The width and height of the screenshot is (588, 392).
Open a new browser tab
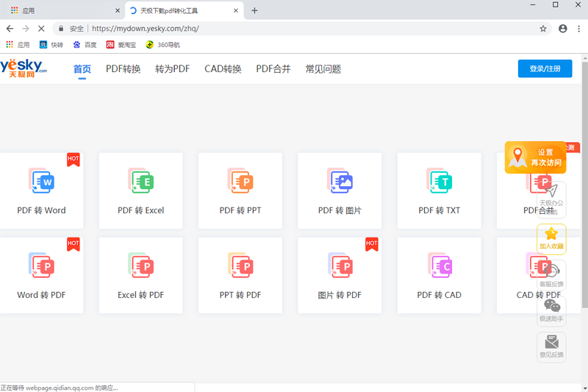(254, 10)
